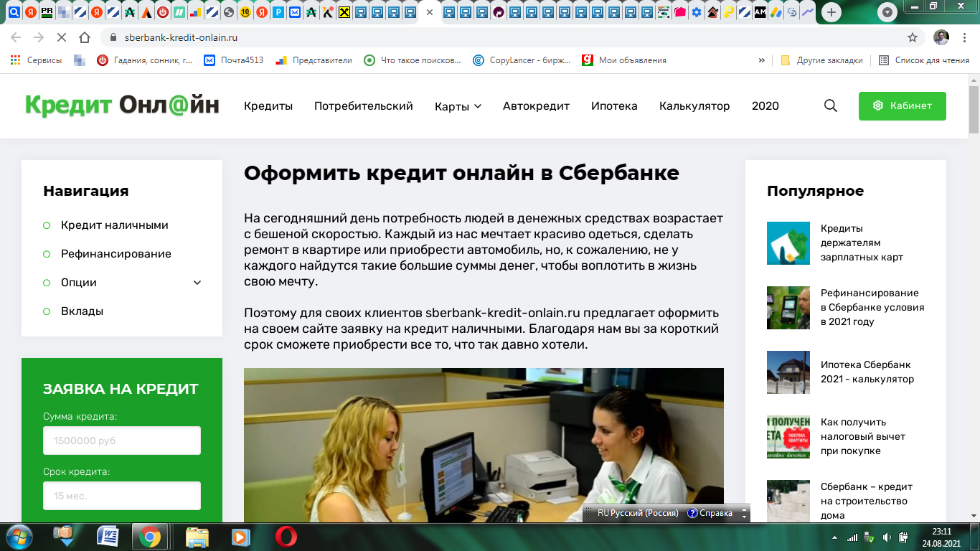This screenshot has width=980, height=551.
Task: Go back to the previous page
Action: 16,37
